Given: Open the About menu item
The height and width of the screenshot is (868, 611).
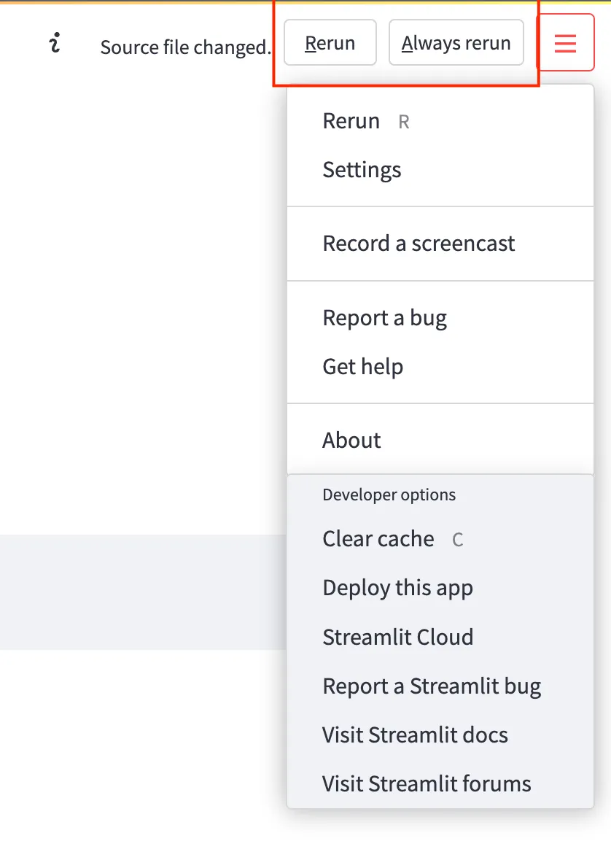Looking at the screenshot, I should click(351, 440).
